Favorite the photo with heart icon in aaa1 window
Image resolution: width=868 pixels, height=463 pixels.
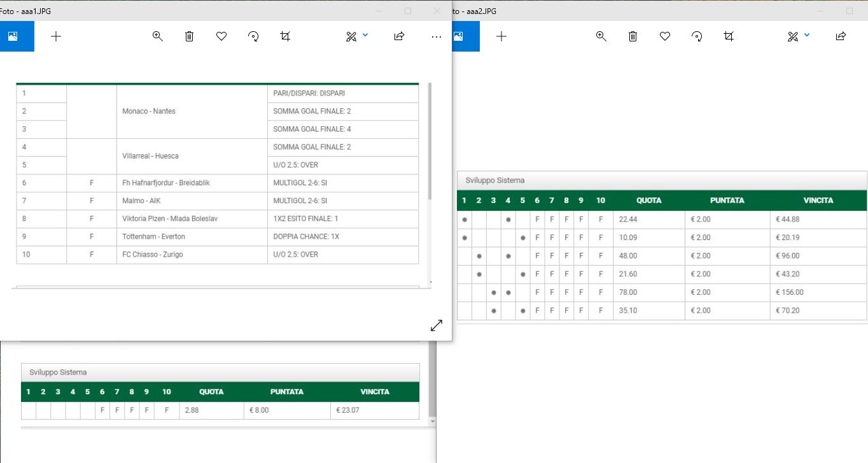click(221, 36)
